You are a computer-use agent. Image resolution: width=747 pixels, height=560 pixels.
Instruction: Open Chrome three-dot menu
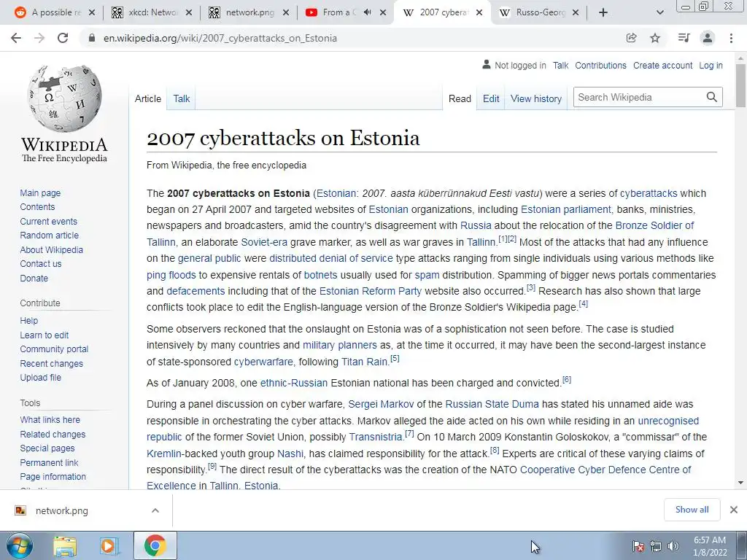(731, 38)
